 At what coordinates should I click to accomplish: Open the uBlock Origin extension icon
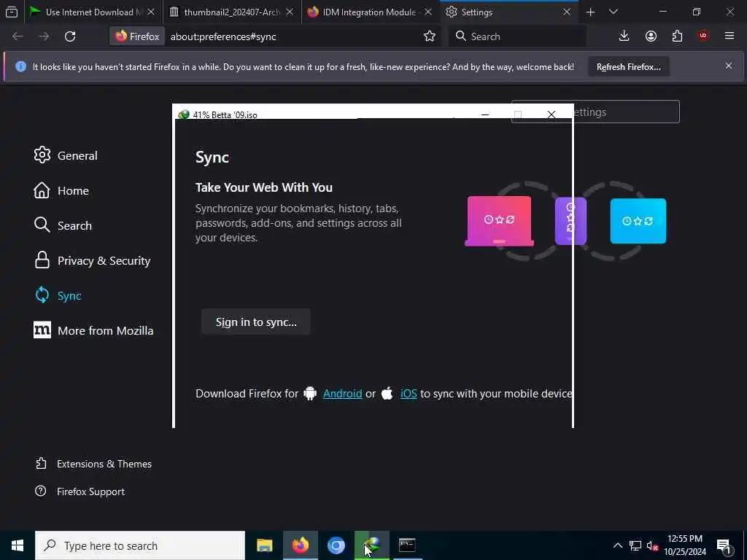click(x=703, y=36)
